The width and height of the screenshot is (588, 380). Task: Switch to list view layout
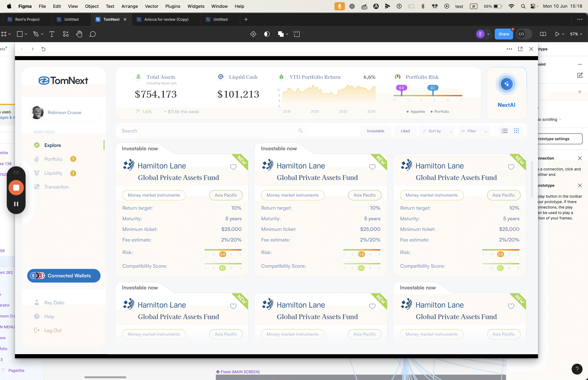click(x=505, y=131)
